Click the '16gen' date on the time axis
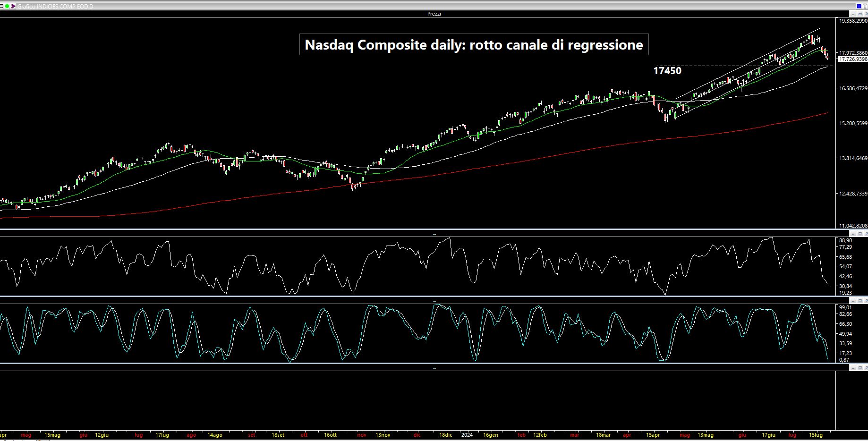Screen dimensions: 868x441 point(491,435)
